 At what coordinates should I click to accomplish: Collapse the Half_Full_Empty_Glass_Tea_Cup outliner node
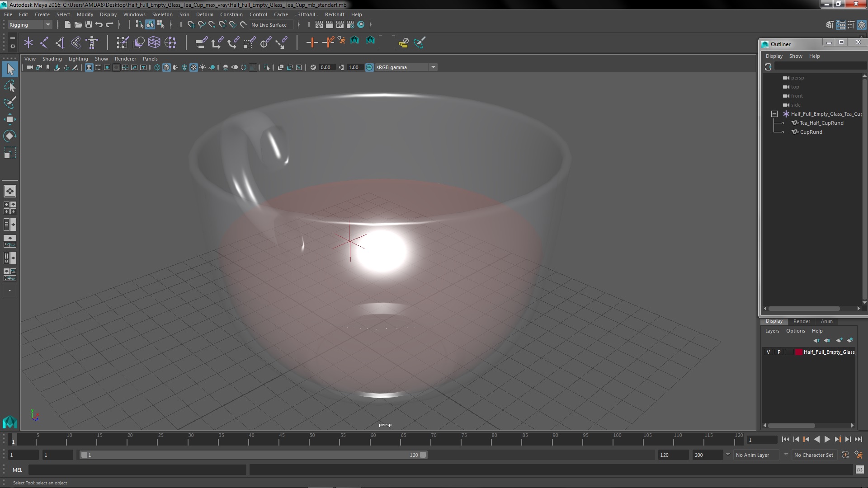coord(774,114)
